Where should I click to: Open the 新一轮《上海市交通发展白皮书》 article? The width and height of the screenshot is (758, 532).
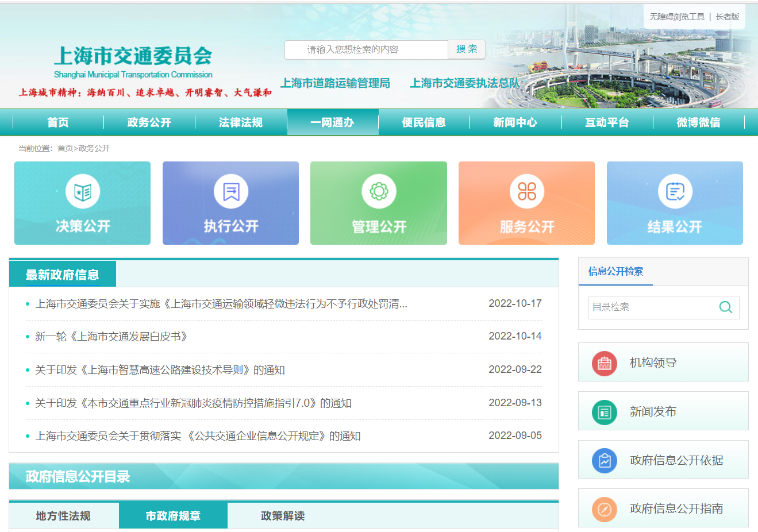[x=111, y=337]
